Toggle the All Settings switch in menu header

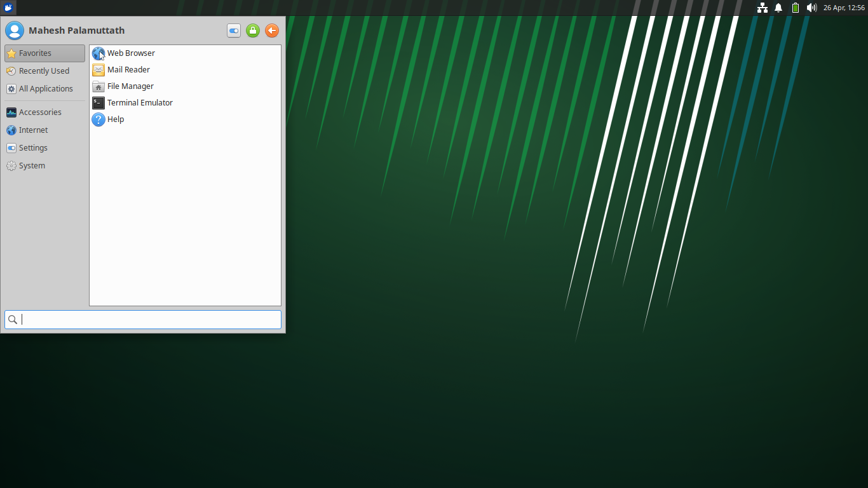tap(234, 30)
